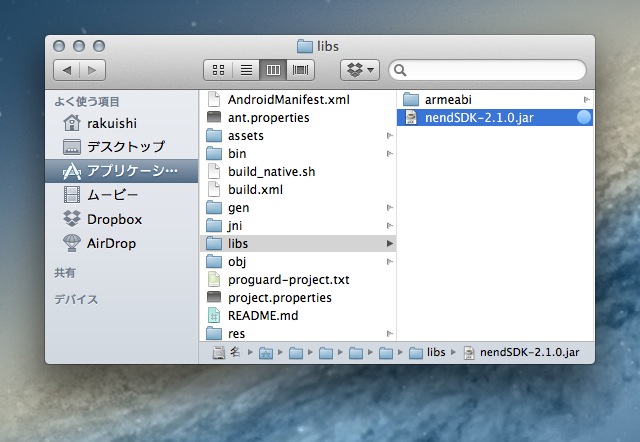The height and width of the screenshot is (442, 640).
Task: Minimize the libs Finder window
Action: pyautogui.click(x=79, y=46)
